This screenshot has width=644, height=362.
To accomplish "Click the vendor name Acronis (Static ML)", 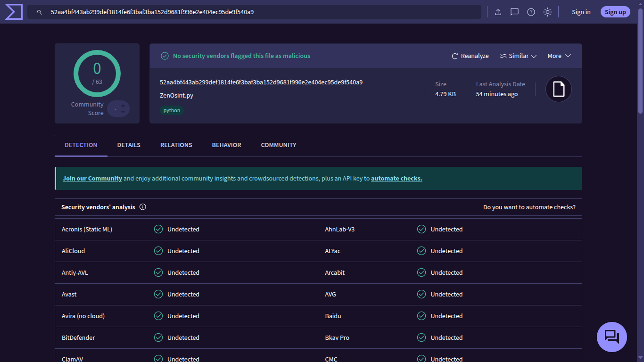I will point(87,229).
